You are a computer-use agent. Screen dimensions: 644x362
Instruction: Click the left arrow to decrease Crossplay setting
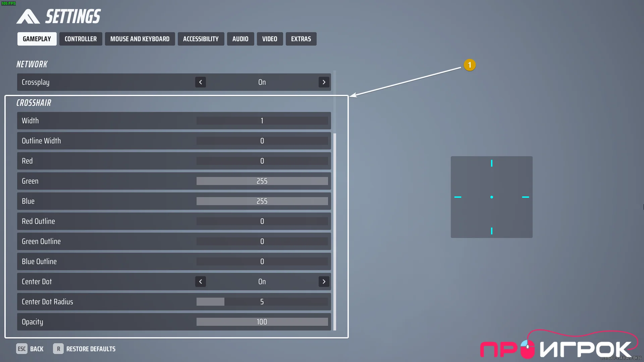tap(200, 82)
